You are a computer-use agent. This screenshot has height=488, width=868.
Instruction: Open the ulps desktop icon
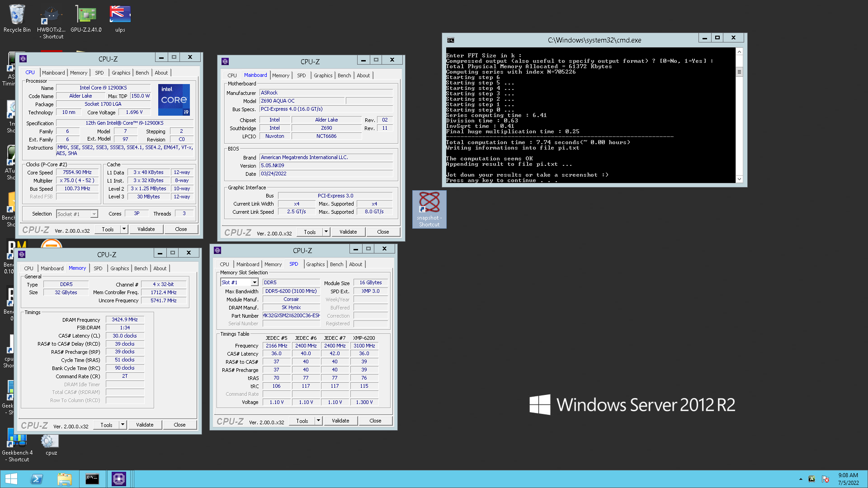click(x=120, y=19)
